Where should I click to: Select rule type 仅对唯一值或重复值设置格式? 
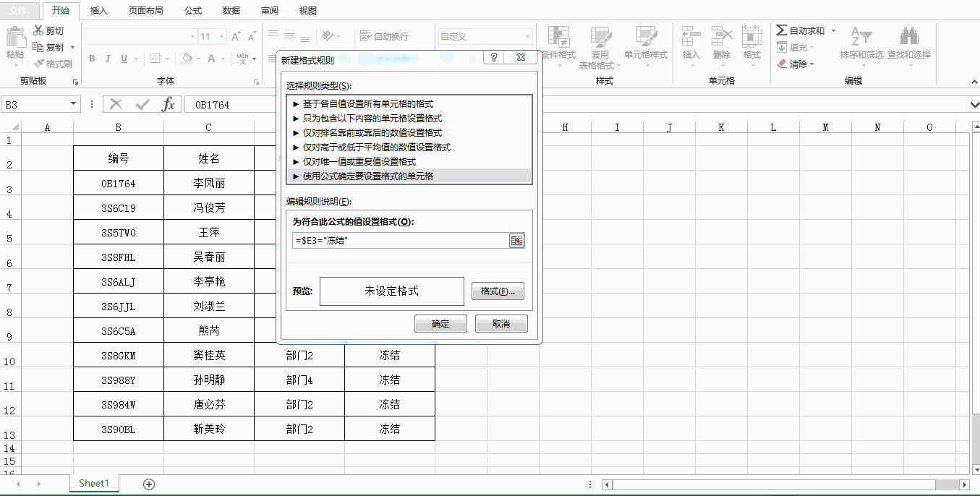[409, 161]
